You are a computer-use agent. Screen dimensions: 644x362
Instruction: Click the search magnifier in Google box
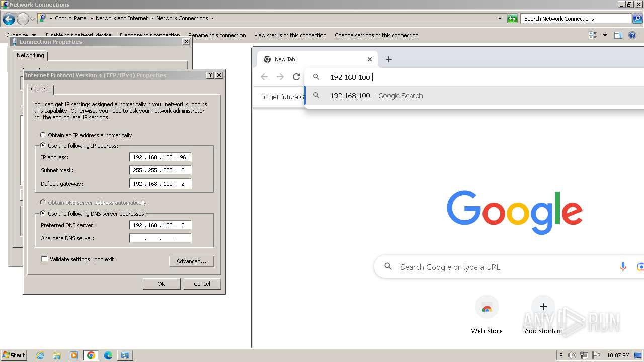[x=388, y=267]
